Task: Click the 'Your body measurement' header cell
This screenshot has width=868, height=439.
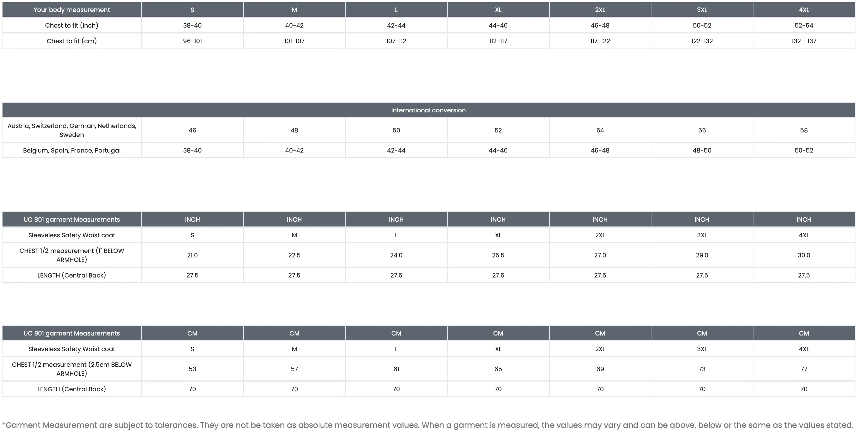Action: tap(72, 10)
